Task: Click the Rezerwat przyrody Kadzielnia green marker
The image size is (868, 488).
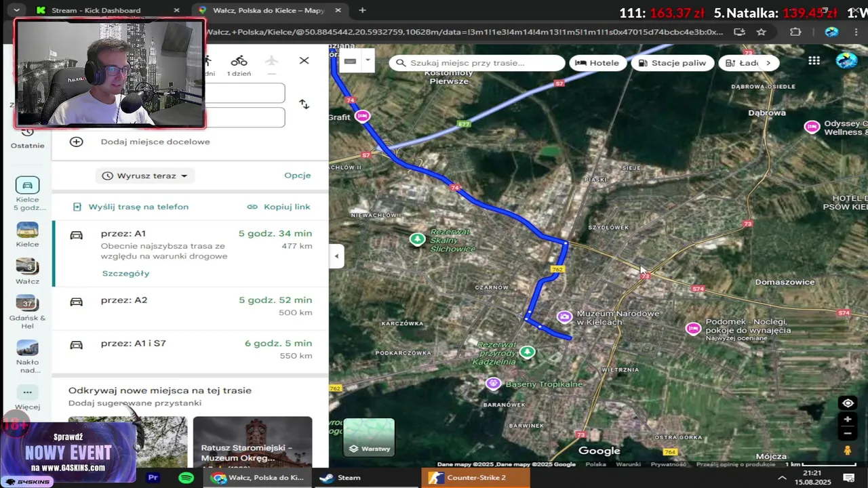Action: (x=527, y=352)
